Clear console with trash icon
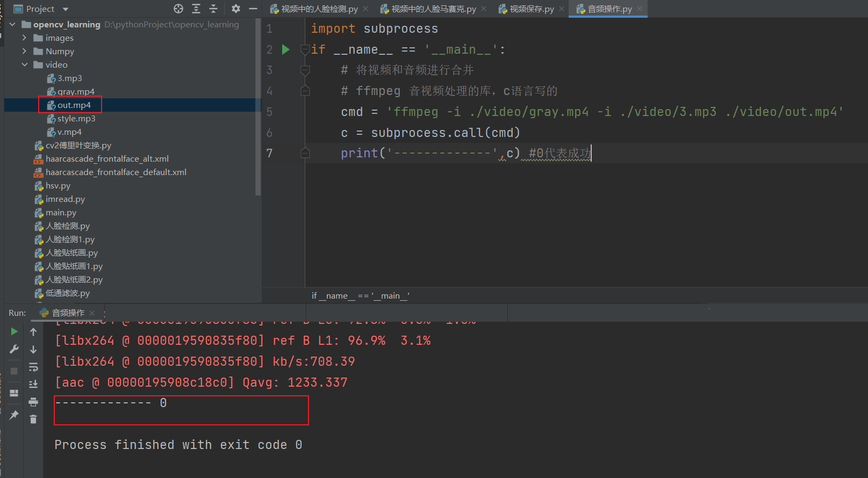The height and width of the screenshot is (478, 868). coord(33,419)
